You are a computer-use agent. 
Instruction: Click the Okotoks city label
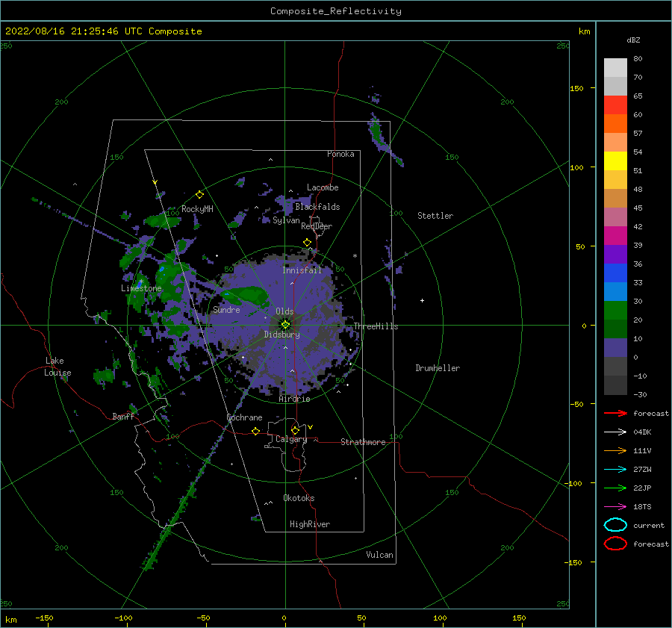[299, 498]
